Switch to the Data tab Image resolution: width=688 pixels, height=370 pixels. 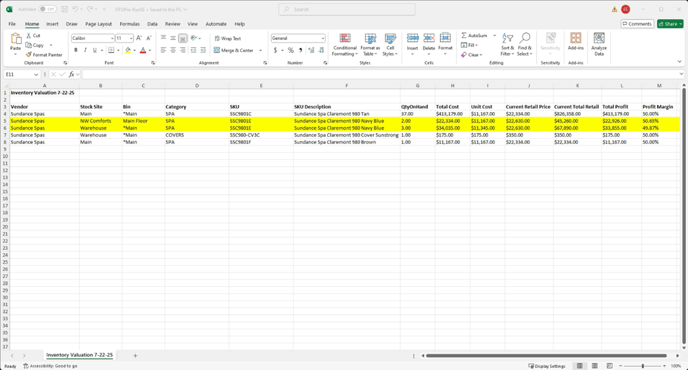click(x=152, y=24)
